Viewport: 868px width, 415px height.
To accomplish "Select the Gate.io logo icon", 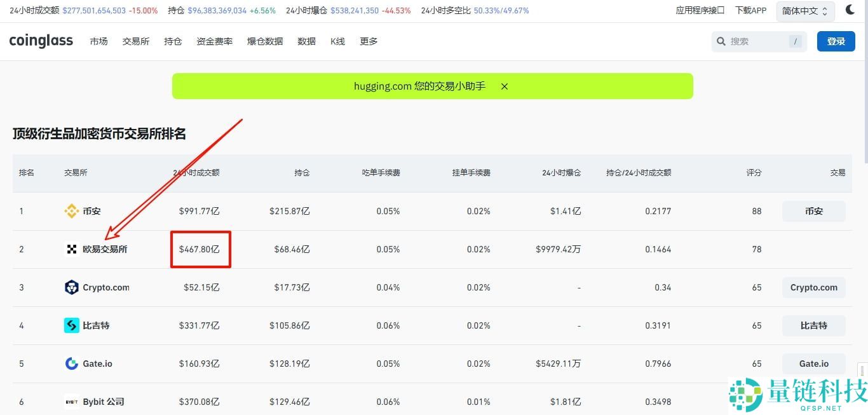I will (x=71, y=364).
